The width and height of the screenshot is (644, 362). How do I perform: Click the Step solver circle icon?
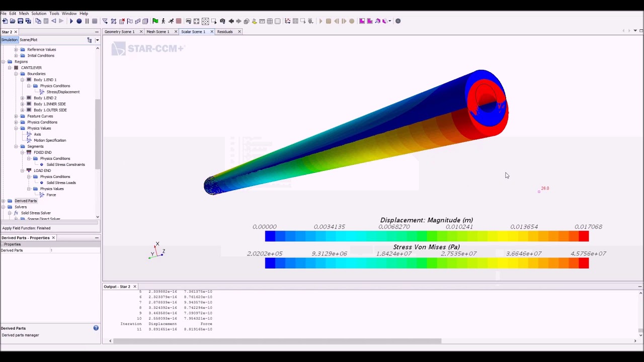pos(79,21)
